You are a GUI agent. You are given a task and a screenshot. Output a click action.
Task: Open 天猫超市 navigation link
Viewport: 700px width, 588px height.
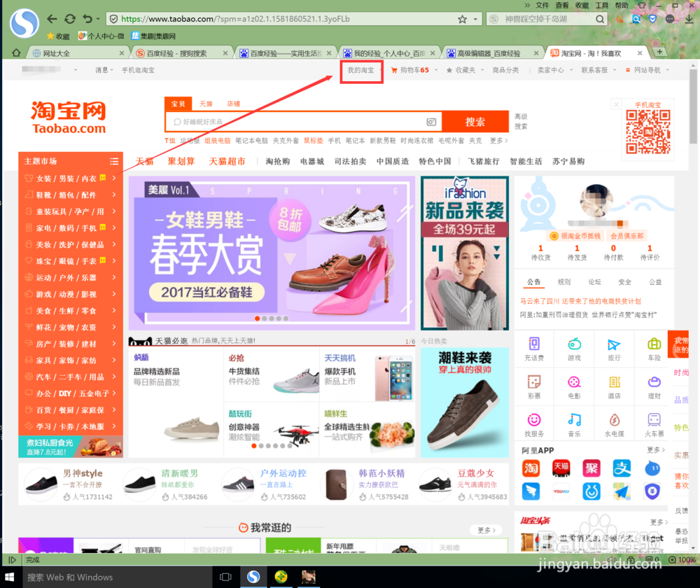227,161
